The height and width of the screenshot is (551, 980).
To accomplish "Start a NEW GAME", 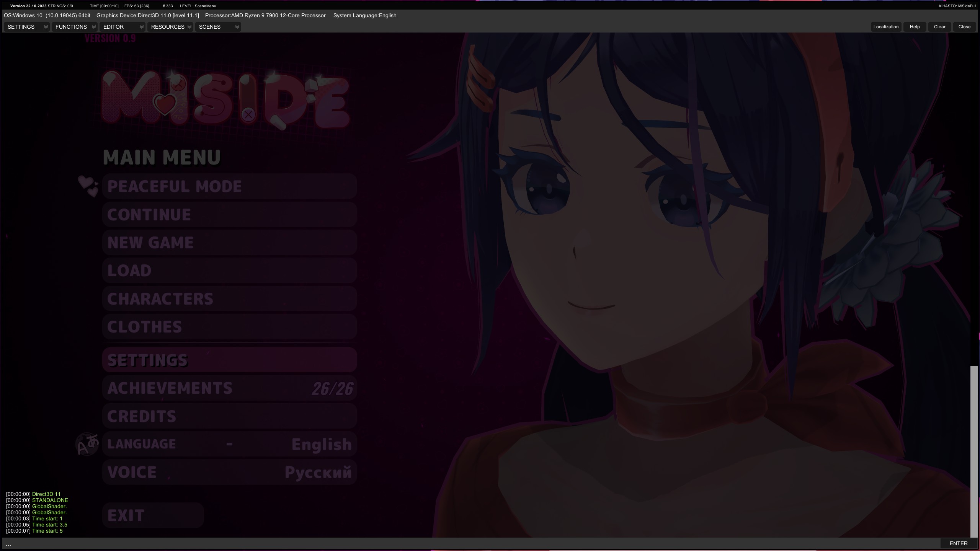I will click(230, 243).
